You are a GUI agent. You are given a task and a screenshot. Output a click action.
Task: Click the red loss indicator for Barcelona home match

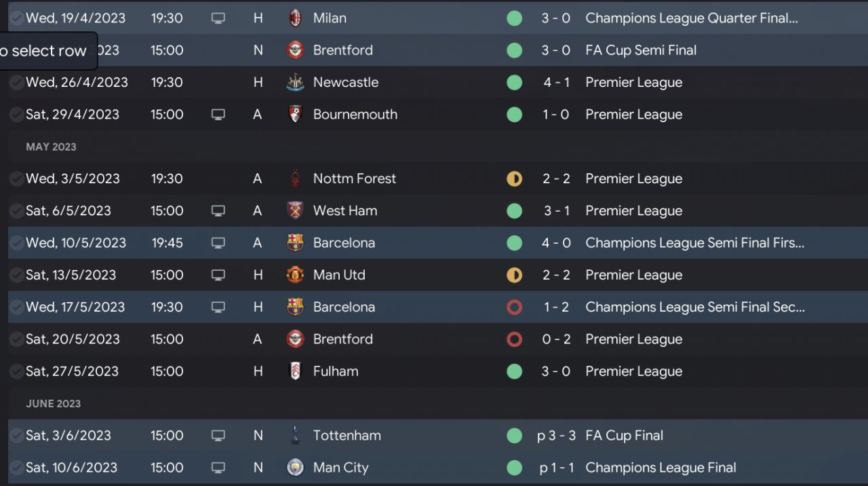click(514, 307)
